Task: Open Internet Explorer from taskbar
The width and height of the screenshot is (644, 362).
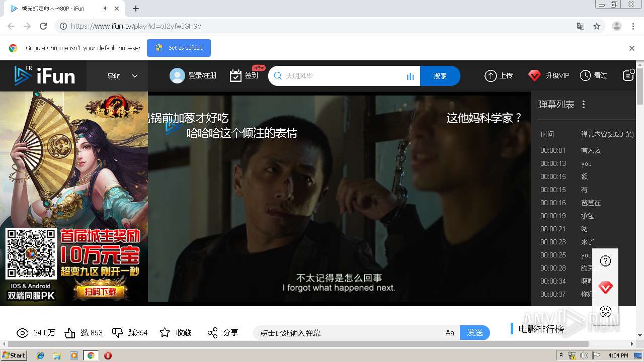Action: [40, 355]
